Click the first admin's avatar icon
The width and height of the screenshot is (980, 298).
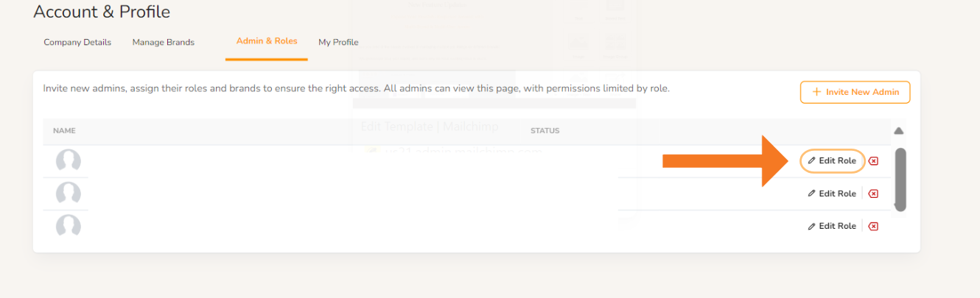click(69, 161)
